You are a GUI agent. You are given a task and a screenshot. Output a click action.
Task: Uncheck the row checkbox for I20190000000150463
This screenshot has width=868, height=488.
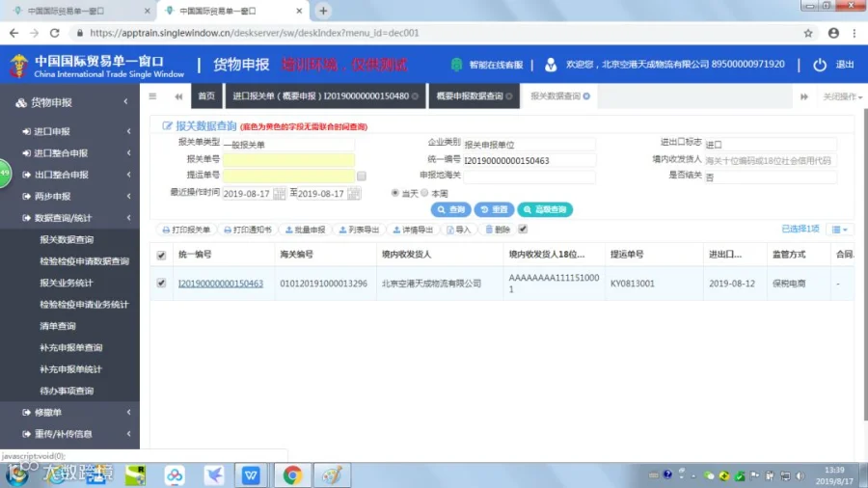161,283
